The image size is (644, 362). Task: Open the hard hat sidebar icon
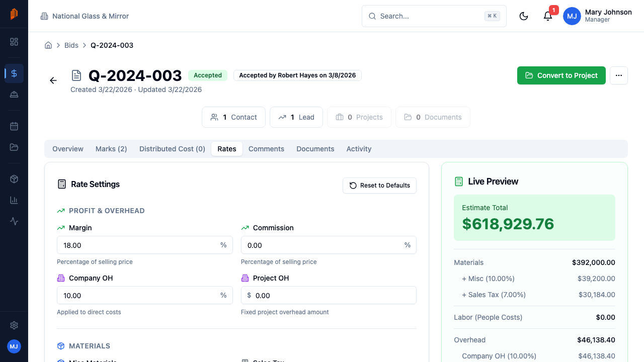tap(14, 95)
